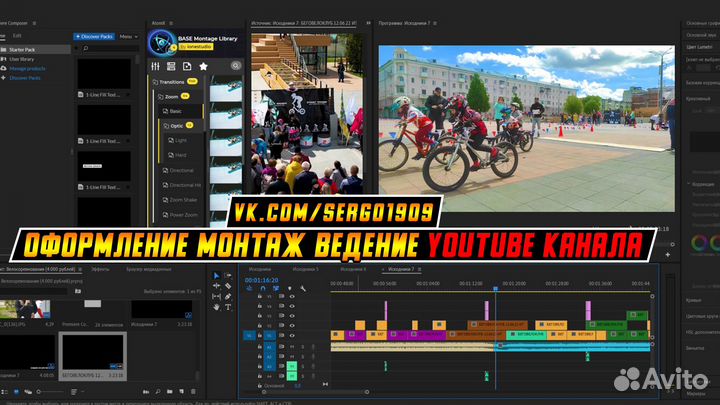Select the Slip tool
Screen dimensions: 720x405
click(x=216, y=297)
